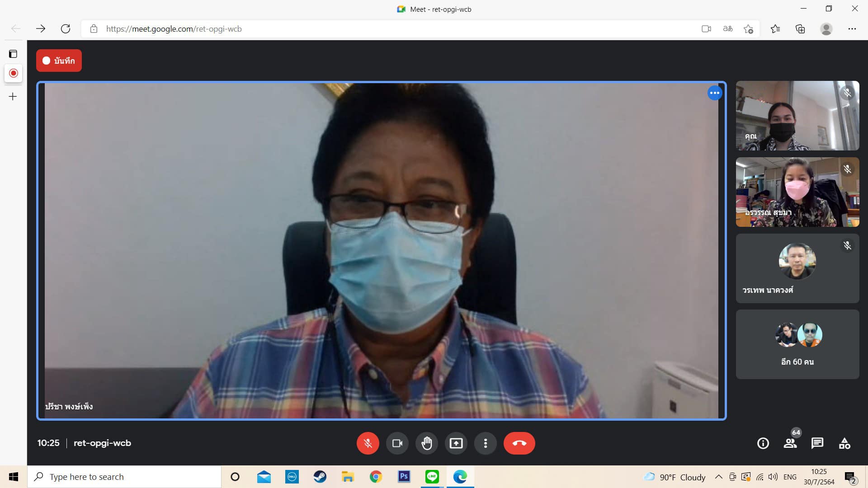Open the vertical tabs panel icon in sidebar
This screenshot has width=868, height=488.
13,54
